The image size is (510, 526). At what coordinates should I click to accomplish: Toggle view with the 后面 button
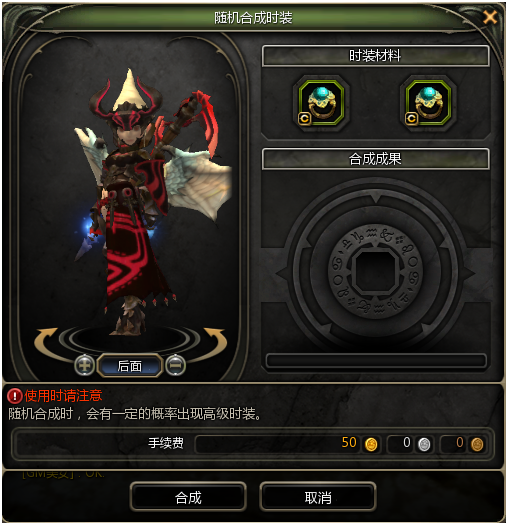click(x=130, y=366)
